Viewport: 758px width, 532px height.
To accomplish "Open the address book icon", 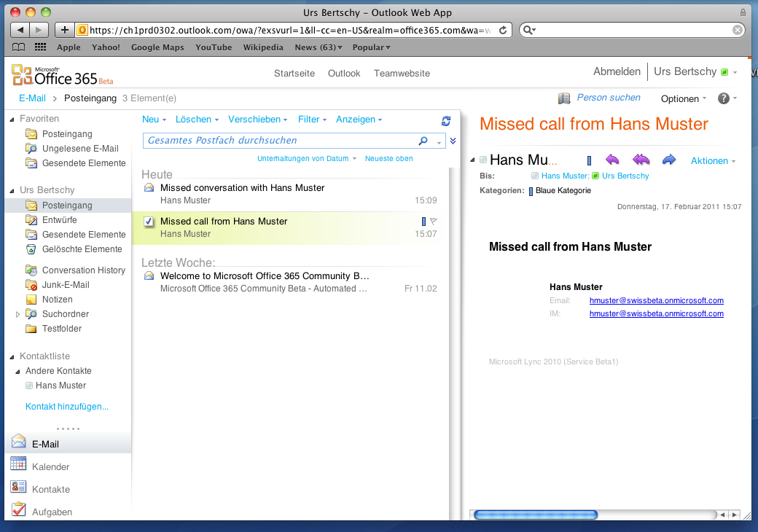I will coord(563,98).
